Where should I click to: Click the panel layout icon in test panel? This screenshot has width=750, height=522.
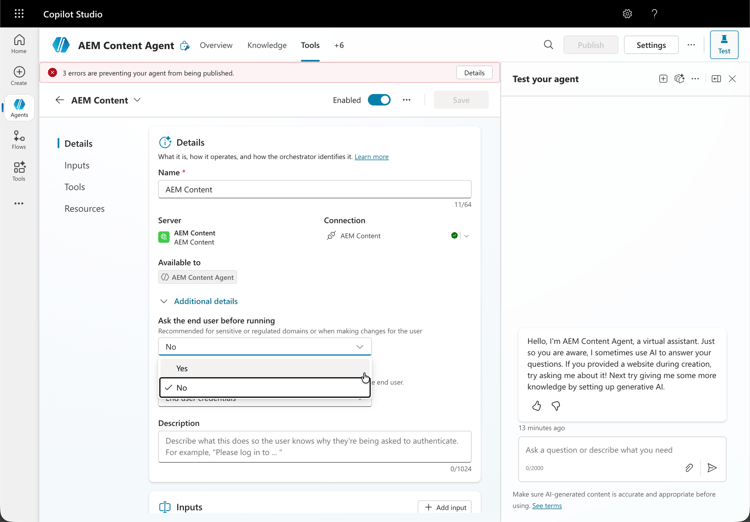coord(716,79)
